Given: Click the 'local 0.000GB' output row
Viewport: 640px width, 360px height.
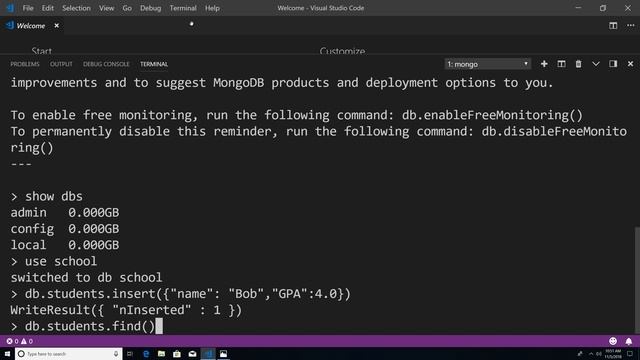Looking at the screenshot, I should tap(64, 245).
